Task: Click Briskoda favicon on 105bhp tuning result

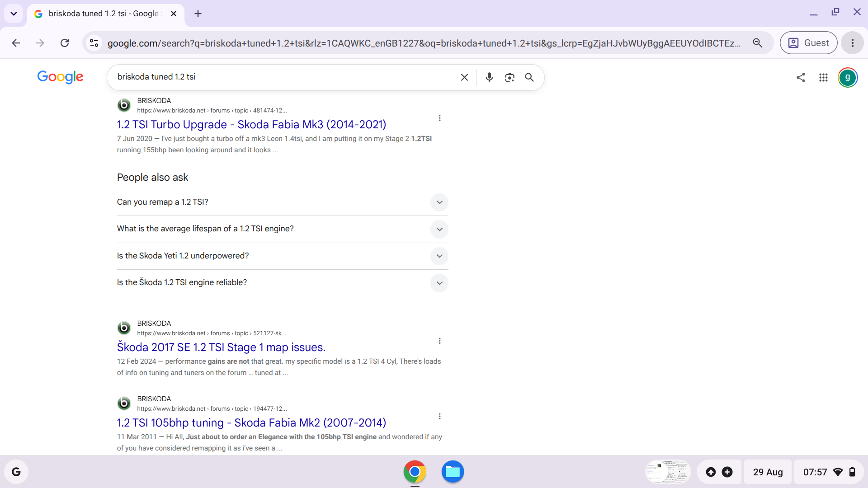Action: (124, 404)
